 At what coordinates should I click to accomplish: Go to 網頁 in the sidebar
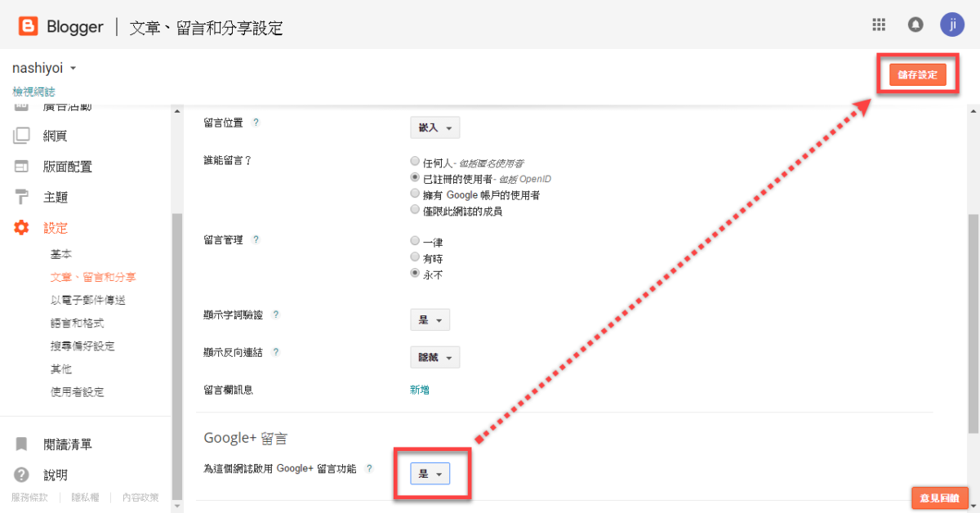[55, 136]
